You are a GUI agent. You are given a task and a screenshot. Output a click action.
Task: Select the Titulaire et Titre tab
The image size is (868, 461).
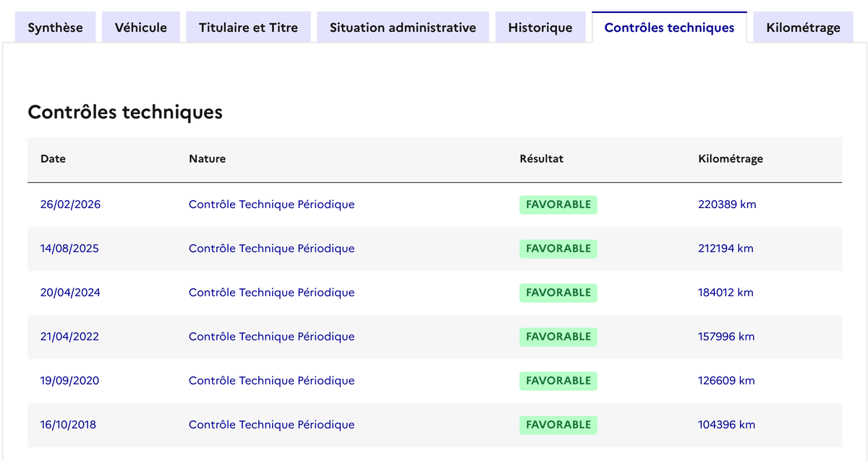[x=248, y=27]
